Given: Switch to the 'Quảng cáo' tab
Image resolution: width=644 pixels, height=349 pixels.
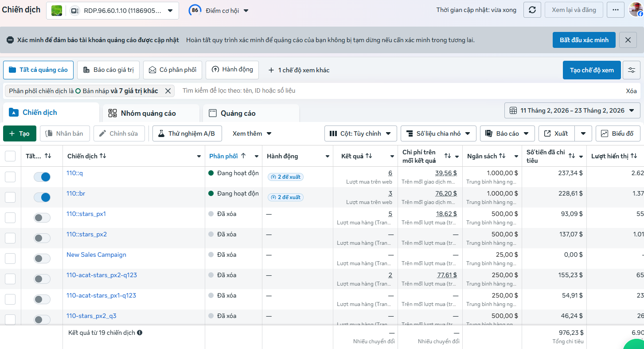Looking at the screenshot, I should [251, 113].
